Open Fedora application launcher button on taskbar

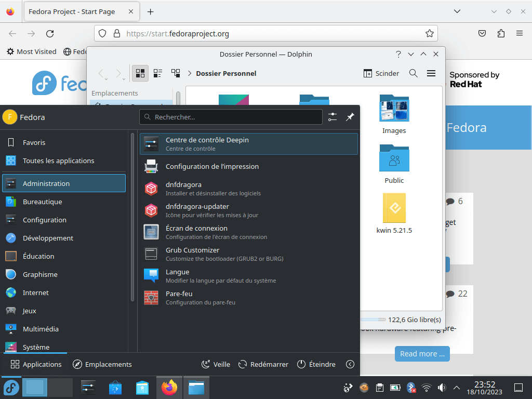coord(11,388)
